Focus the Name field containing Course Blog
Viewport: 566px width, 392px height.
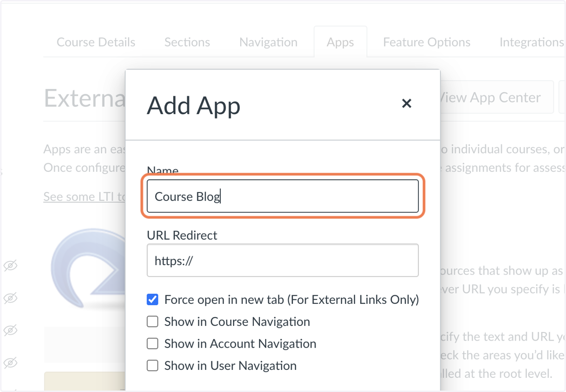tap(283, 196)
